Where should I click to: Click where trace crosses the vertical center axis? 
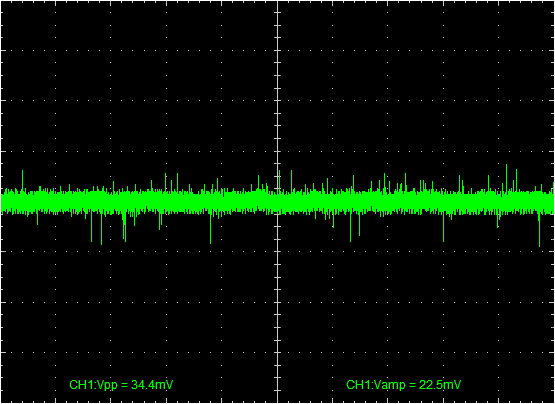277,202
